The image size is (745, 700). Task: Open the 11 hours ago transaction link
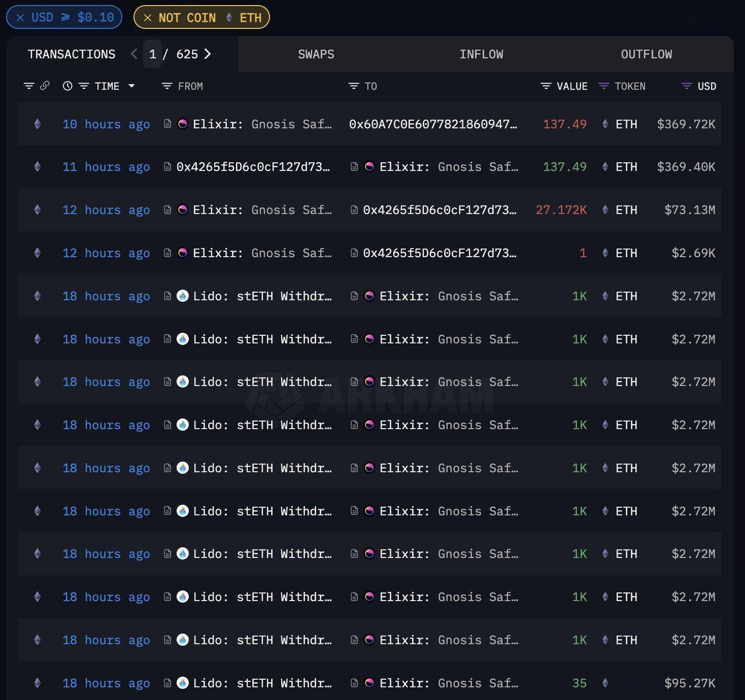coord(106,167)
